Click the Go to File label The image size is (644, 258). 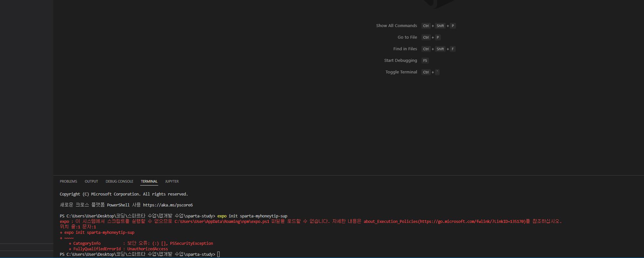click(407, 37)
